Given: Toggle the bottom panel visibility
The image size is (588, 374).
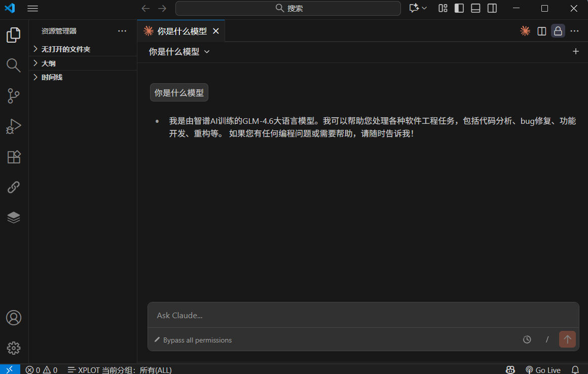Looking at the screenshot, I should click(x=475, y=8).
